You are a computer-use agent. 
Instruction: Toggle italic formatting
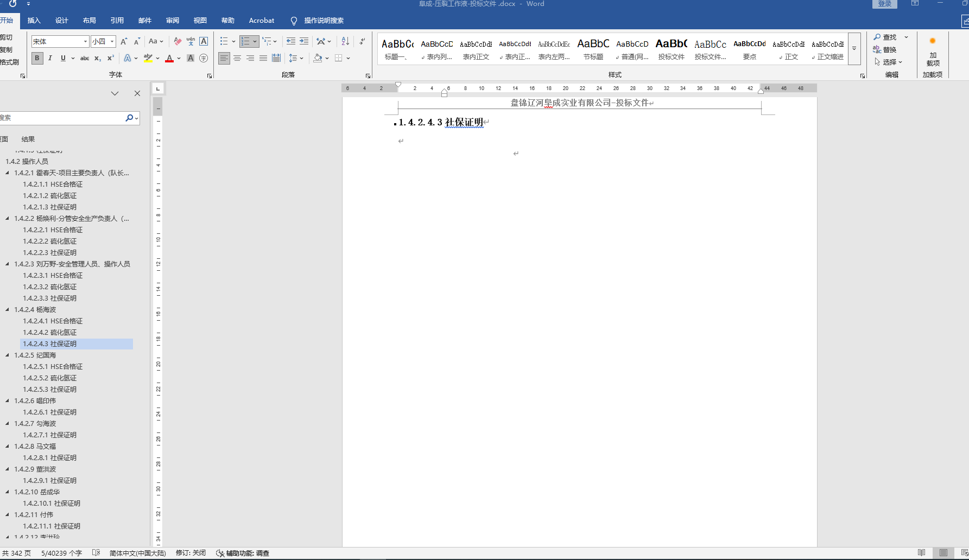pos(50,58)
